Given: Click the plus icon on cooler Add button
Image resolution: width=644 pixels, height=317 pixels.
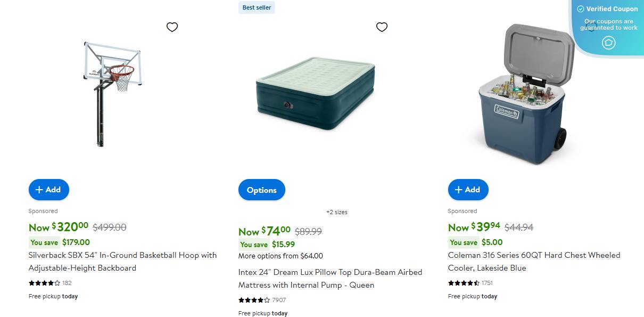Looking at the screenshot, I should pyautogui.click(x=458, y=189).
